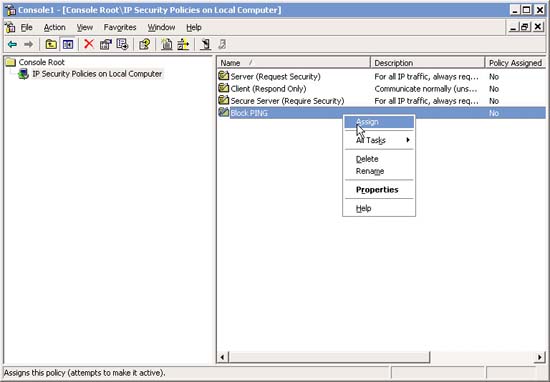Open the Favorites menu
The image size is (550, 382).
point(120,27)
